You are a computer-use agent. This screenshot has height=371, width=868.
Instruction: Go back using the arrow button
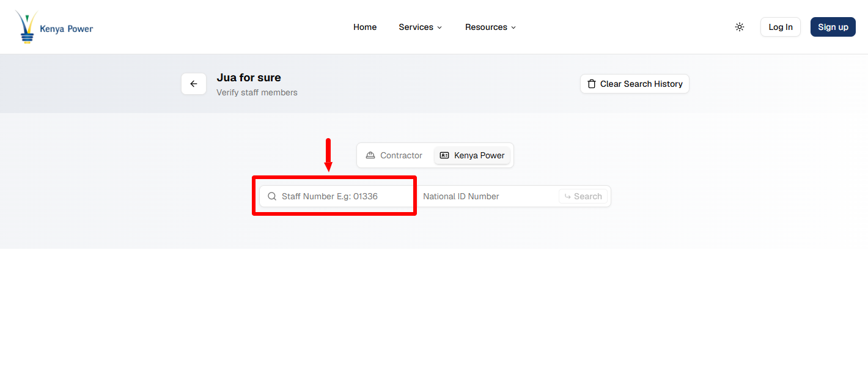pos(194,84)
